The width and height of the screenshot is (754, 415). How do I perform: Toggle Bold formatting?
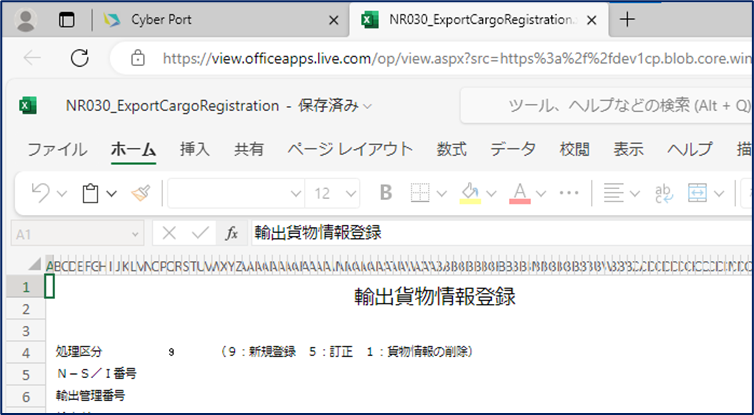point(386,192)
